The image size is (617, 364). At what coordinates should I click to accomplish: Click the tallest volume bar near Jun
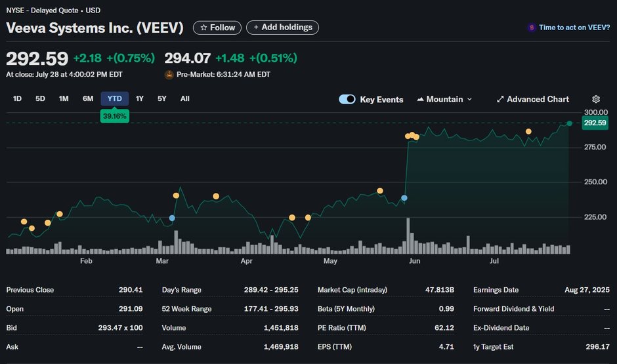pos(408,236)
